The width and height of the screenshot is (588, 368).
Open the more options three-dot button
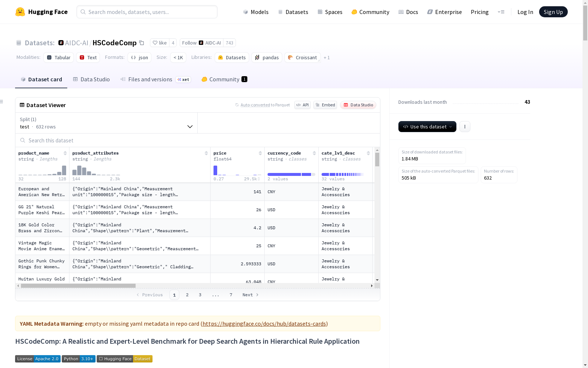465,127
